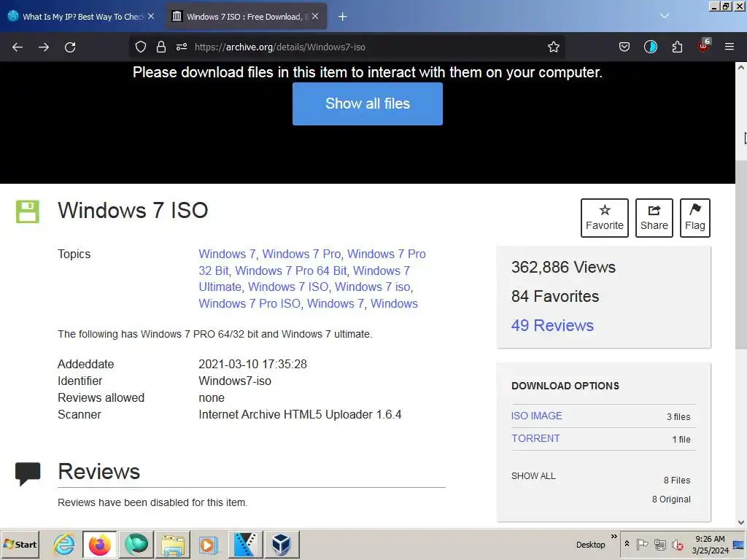
Task: Flag this item
Action: point(695,218)
